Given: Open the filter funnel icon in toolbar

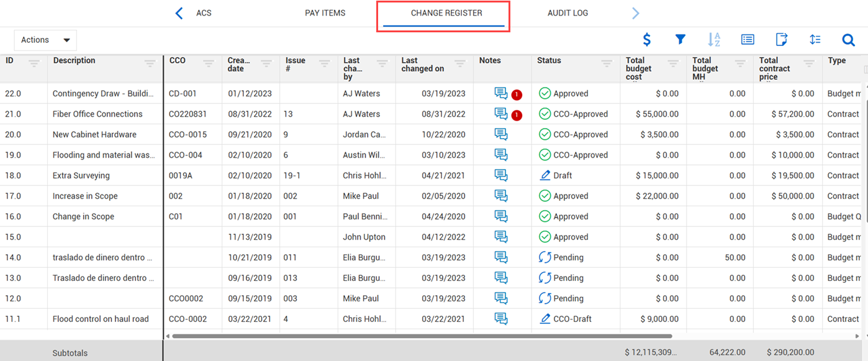Looking at the screenshot, I should coord(680,40).
